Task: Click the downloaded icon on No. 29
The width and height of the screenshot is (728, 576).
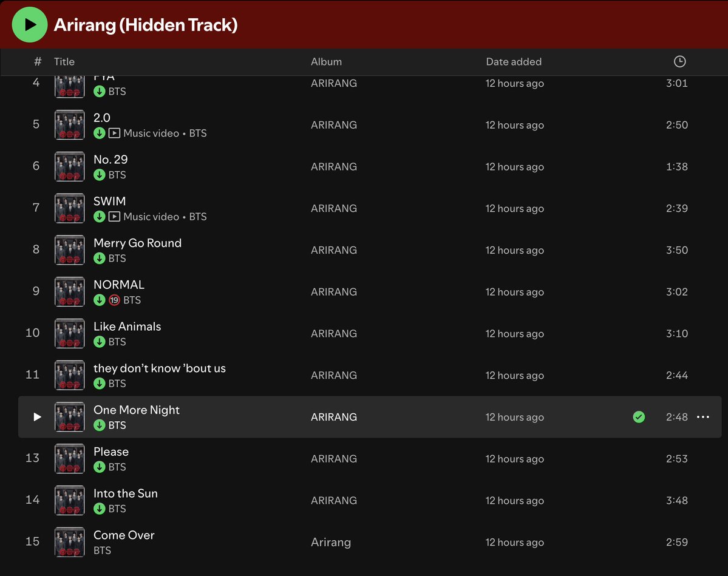Action: pos(100,175)
